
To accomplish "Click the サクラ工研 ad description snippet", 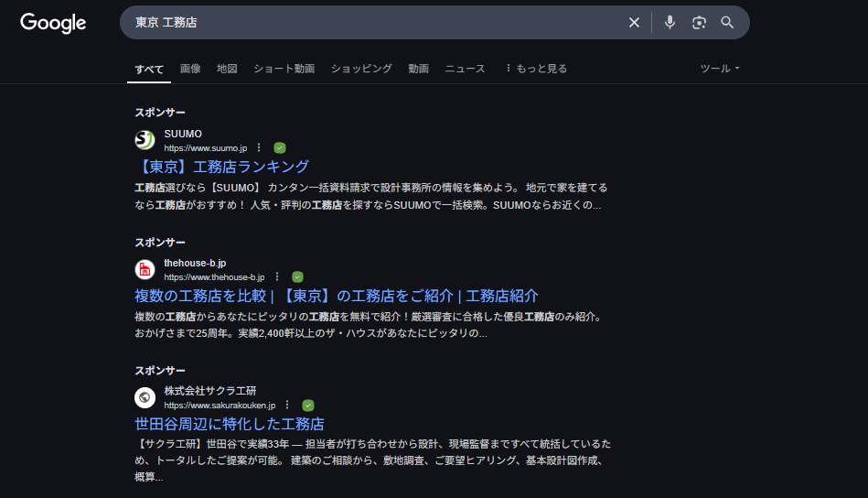I will tap(372, 460).
